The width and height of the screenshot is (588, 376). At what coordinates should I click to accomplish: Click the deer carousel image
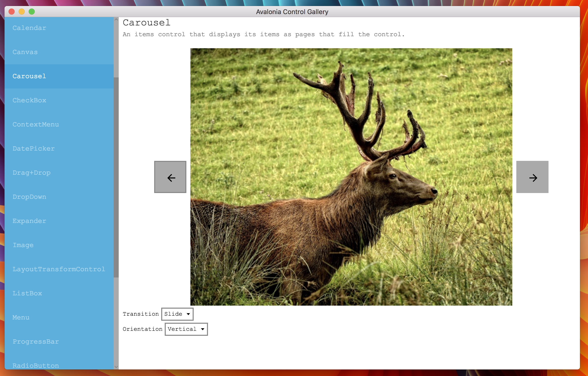(351, 177)
